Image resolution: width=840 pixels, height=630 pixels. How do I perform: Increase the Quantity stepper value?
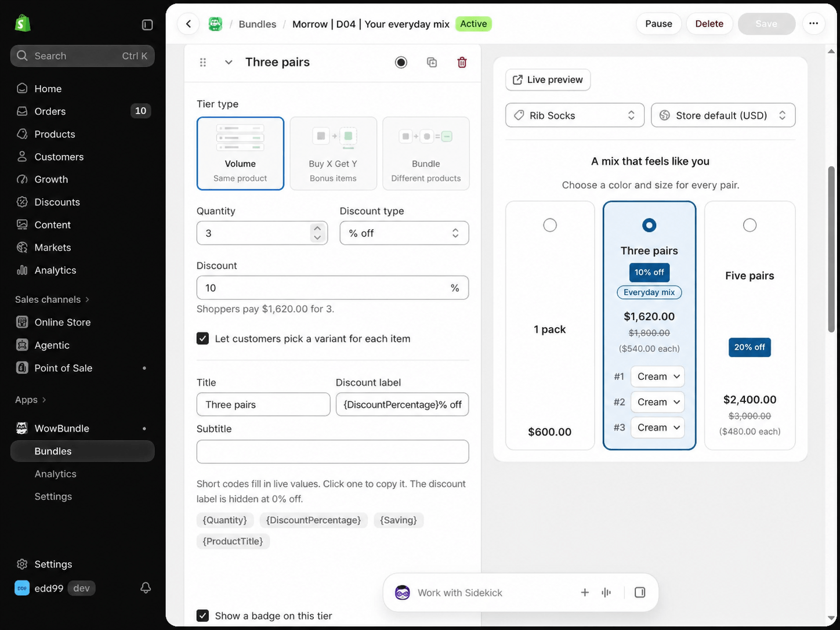(x=317, y=229)
